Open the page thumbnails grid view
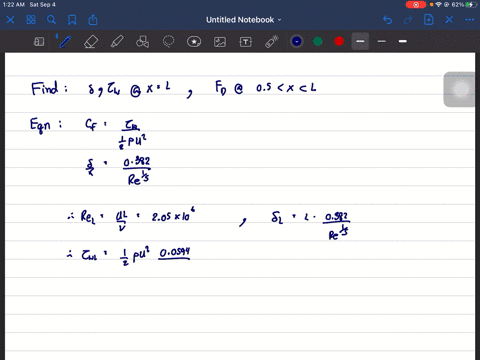This screenshot has height=360, width=480. [31, 20]
